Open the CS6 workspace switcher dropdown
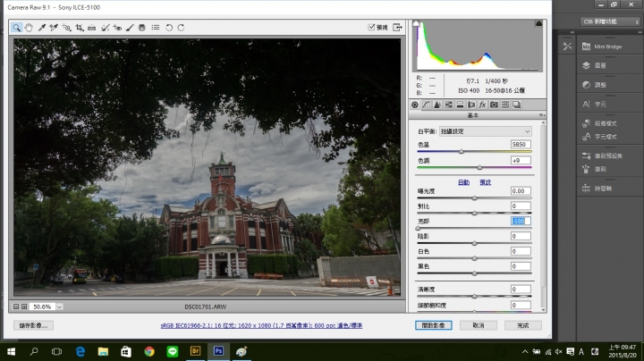Viewport: 644px width, 361px height. pos(610,21)
